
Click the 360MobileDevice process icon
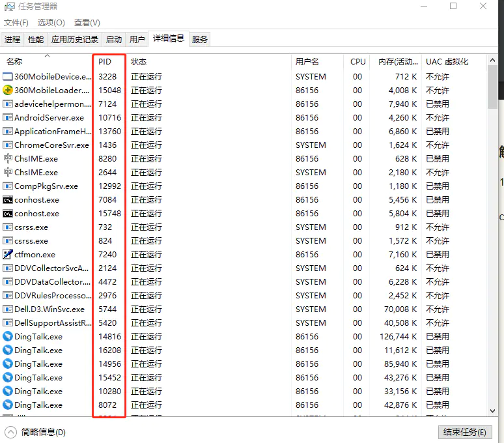[x=8, y=76]
